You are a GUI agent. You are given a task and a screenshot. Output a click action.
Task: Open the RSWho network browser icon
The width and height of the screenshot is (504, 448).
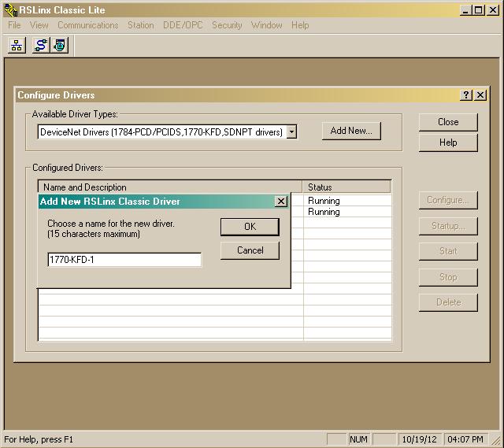pyautogui.click(x=17, y=45)
